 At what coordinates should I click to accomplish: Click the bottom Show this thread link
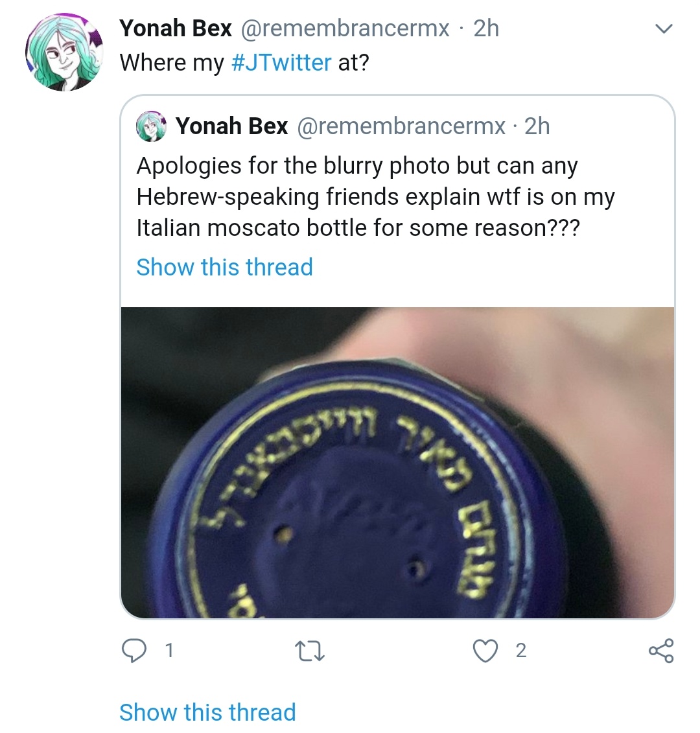207,712
